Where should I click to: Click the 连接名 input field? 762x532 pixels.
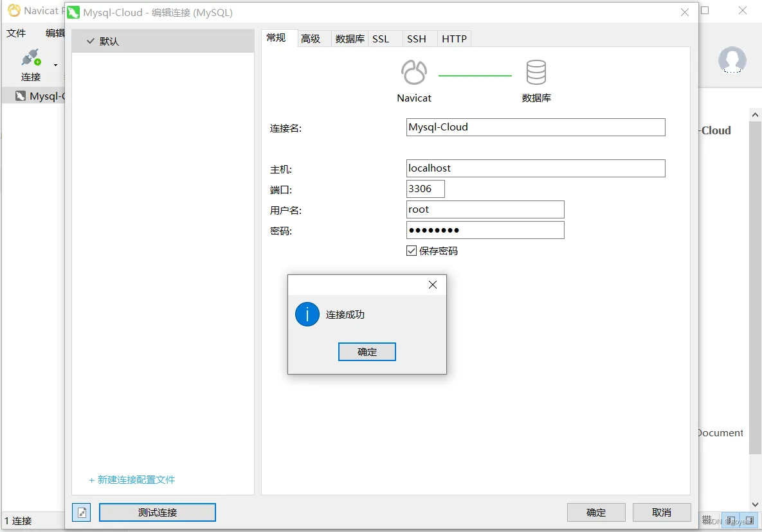[x=536, y=127]
